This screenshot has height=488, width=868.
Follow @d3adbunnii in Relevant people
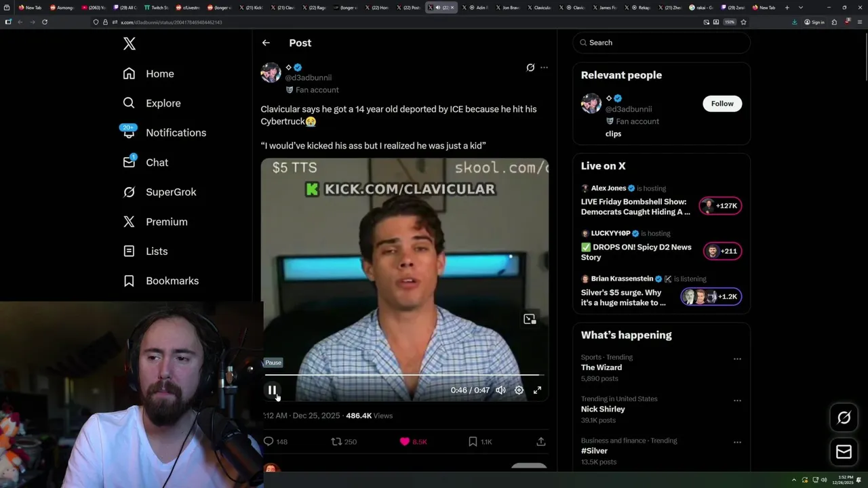point(722,104)
